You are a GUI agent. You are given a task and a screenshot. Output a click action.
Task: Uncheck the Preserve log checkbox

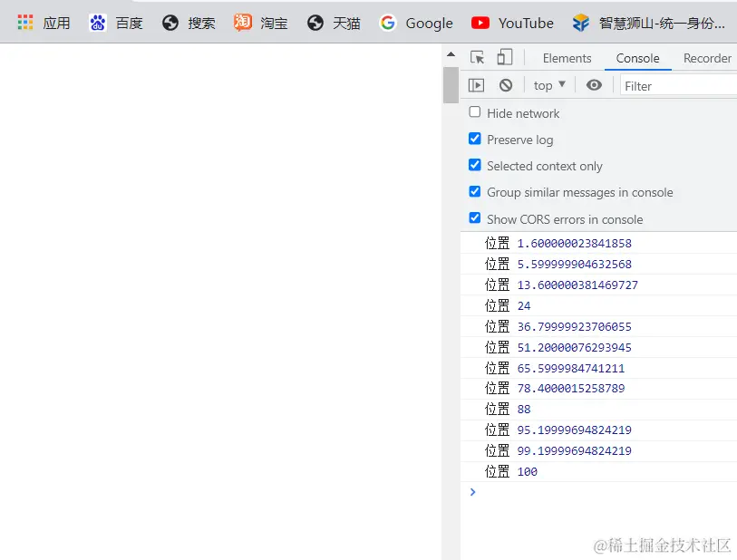click(x=475, y=138)
